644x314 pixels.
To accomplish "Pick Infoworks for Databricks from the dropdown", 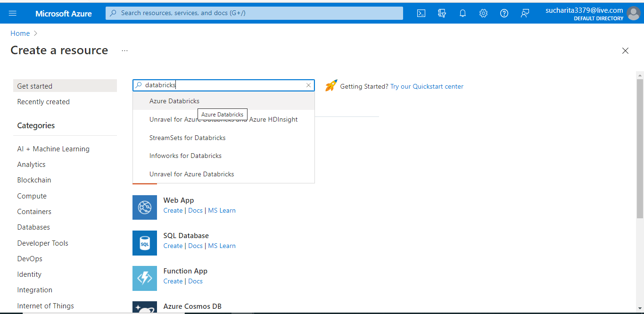I will (x=185, y=156).
